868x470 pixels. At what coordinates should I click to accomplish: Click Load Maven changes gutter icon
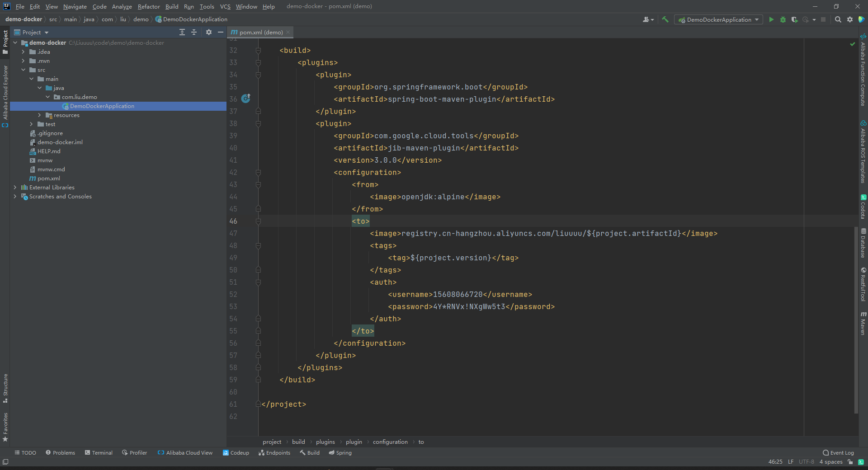click(x=246, y=98)
